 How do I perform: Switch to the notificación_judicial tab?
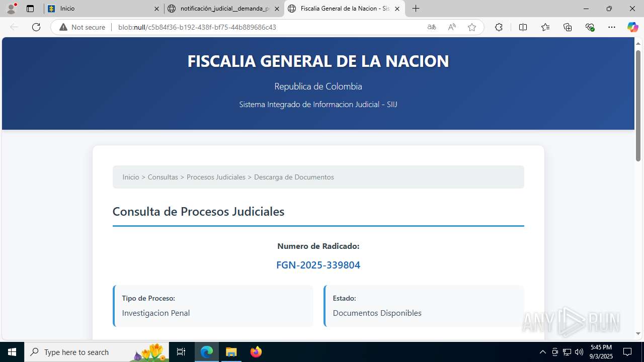[224, 9]
